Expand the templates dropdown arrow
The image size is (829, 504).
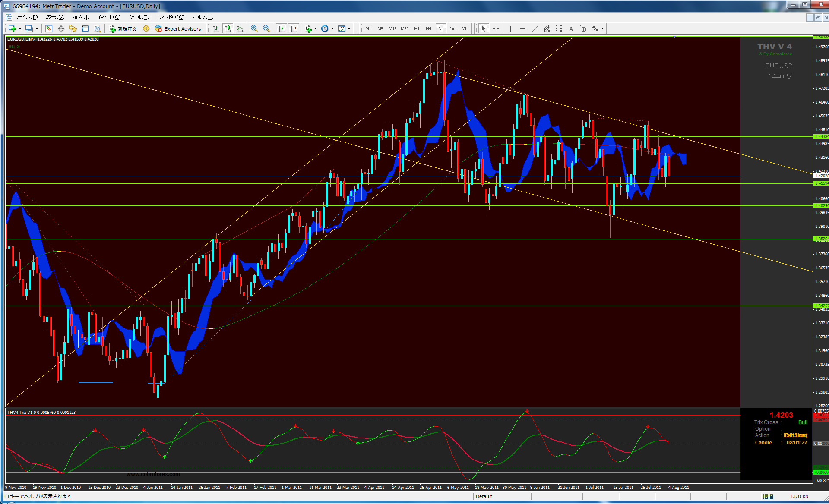[349, 29]
